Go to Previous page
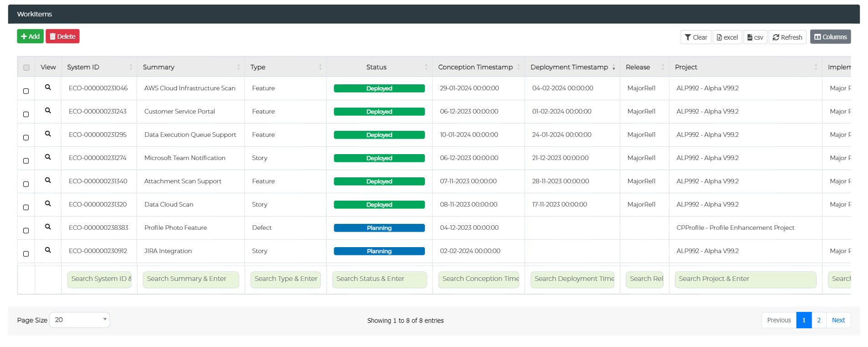This screenshot has width=868, height=347. coord(779,320)
